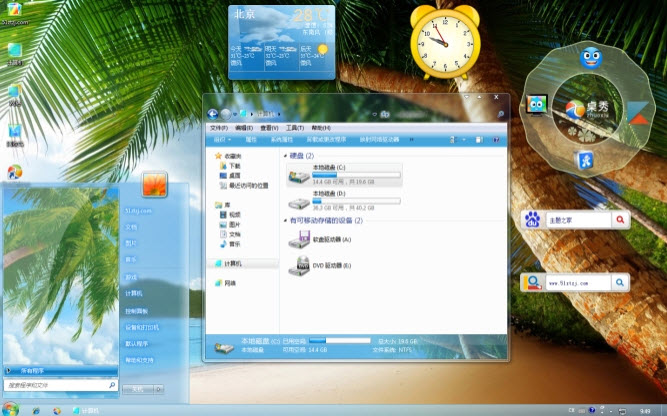
Task: Click 映射网络驱动器 in Explorer toolbar
Action: pos(379,140)
